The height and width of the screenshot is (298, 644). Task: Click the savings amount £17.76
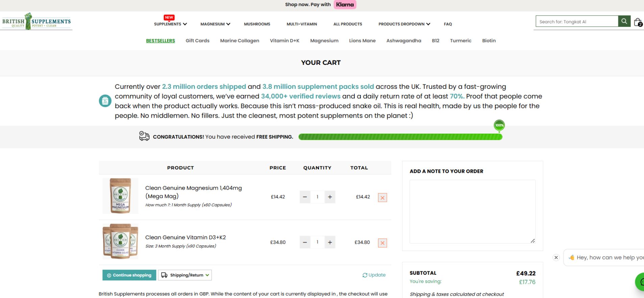click(527, 282)
